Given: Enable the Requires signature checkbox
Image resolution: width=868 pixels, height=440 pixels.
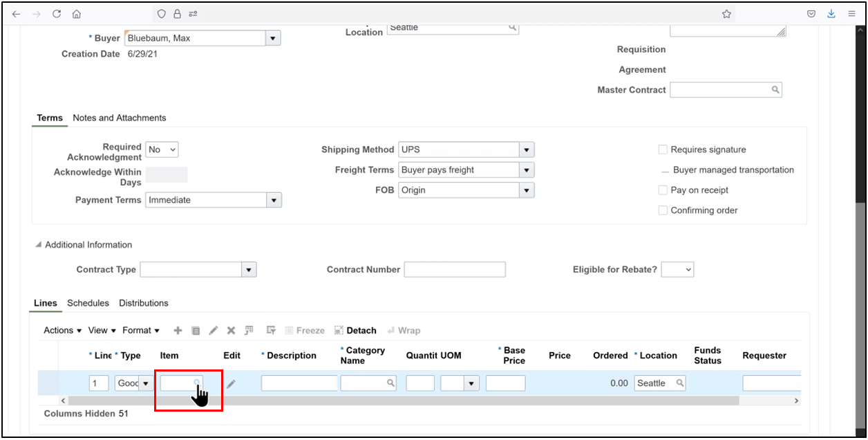Looking at the screenshot, I should [x=662, y=149].
